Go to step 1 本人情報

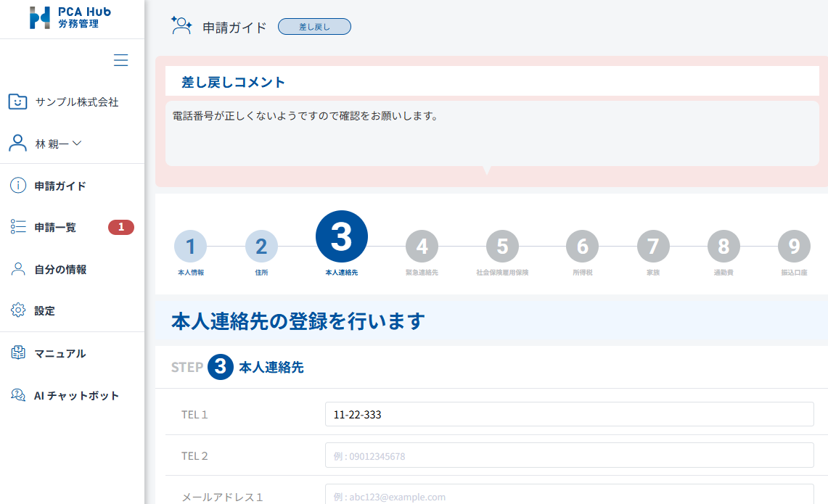190,247
